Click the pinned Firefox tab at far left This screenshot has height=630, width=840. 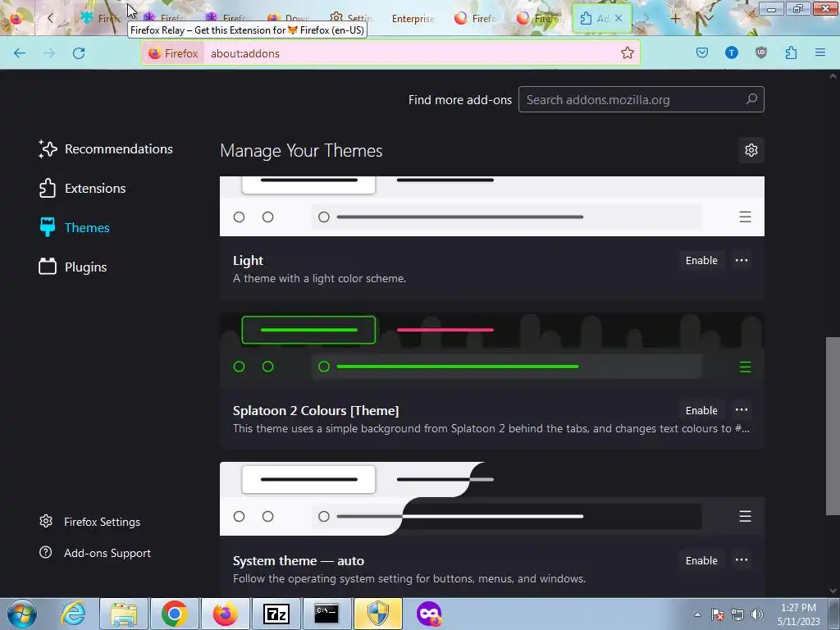16,19
